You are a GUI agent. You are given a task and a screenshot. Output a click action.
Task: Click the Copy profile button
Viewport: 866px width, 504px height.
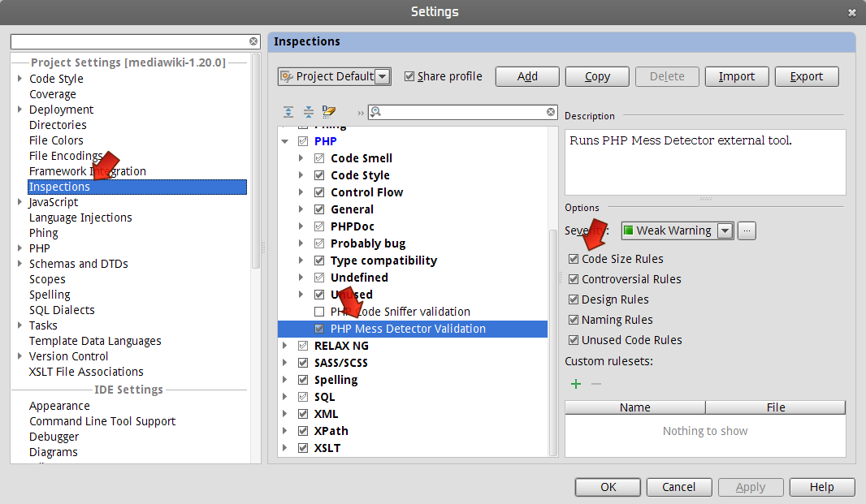click(x=597, y=77)
